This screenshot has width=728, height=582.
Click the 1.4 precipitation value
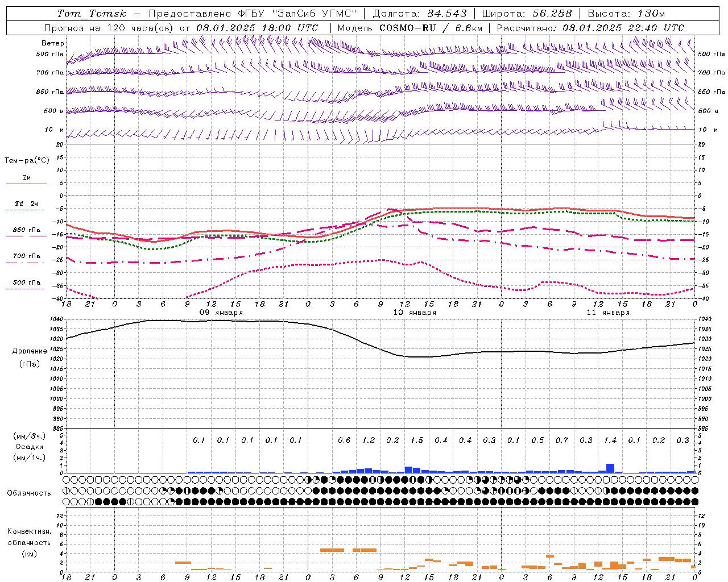click(610, 440)
